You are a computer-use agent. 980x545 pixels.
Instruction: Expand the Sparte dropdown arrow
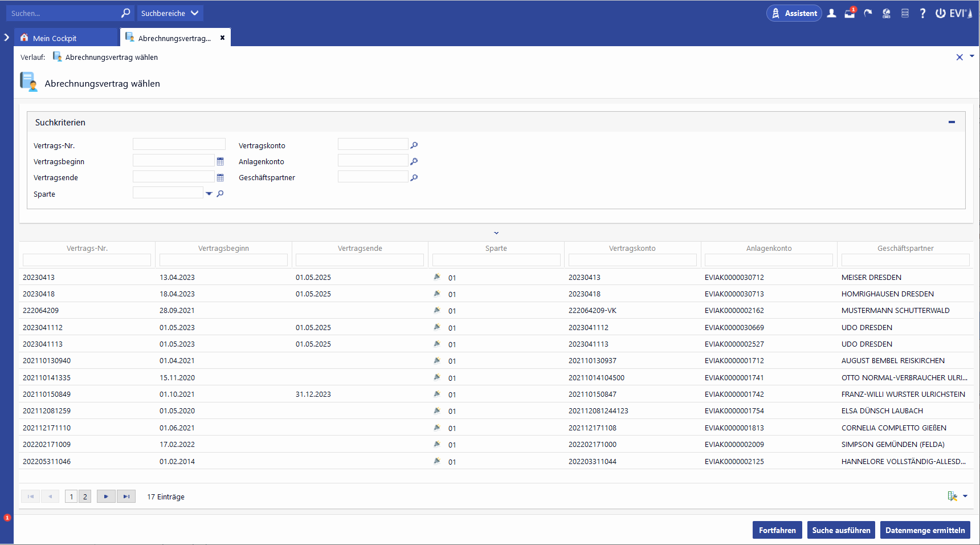point(209,194)
